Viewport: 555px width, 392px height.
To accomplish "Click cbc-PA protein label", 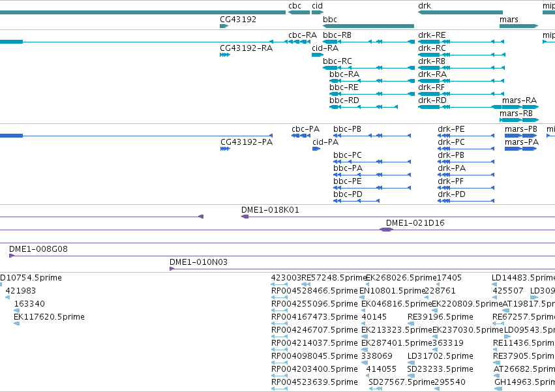I will pos(305,129).
